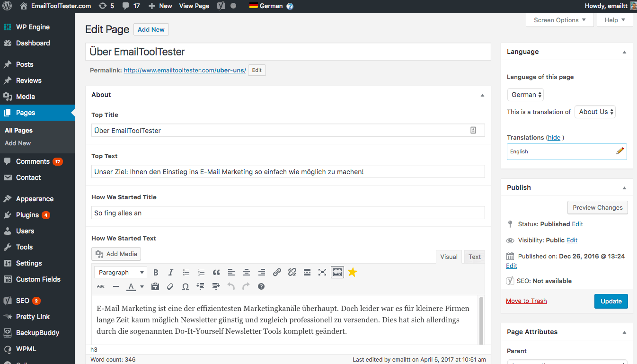Open the Paragraph format dropdown
The image size is (637, 364).
(121, 272)
